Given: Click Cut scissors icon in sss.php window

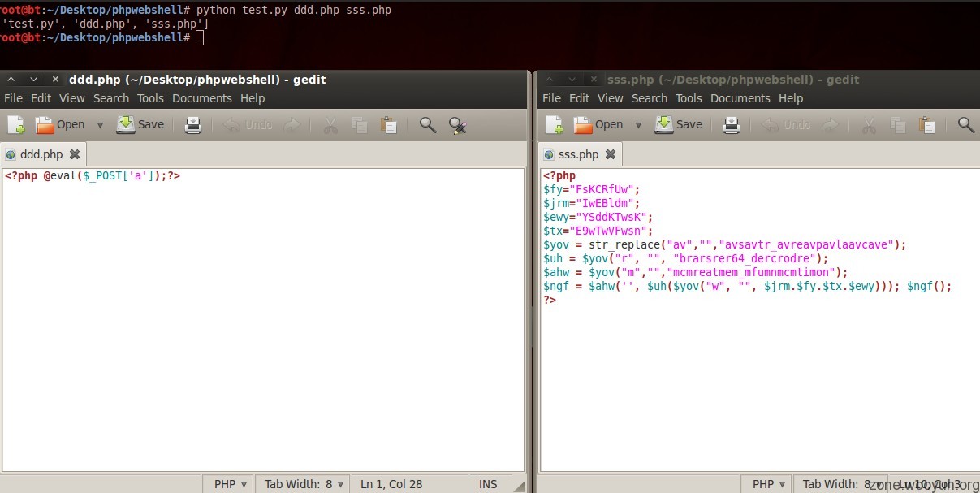Looking at the screenshot, I should [x=869, y=124].
